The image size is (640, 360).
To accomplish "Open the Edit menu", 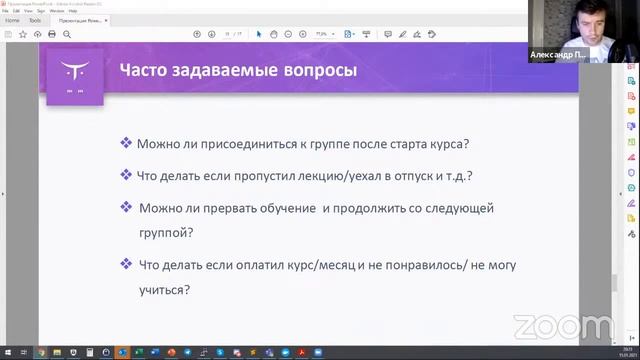I will (16, 11).
